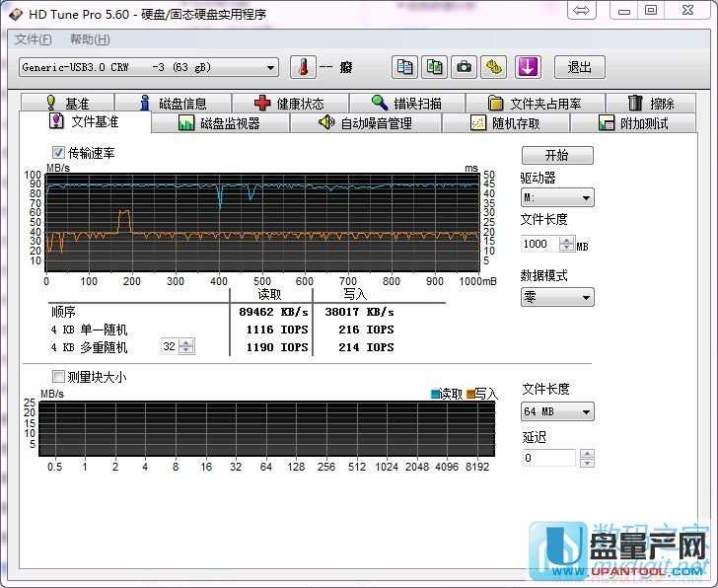Click the orange 写入 legend swatch
The width and height of the screenshot is (718, 588).
tap(470, 394)
